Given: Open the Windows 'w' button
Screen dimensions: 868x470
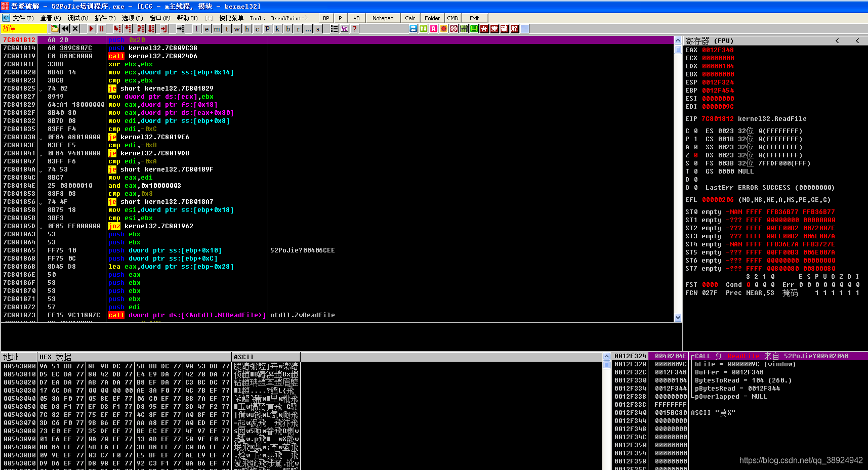Looking at the screenshot, I should pyautogui.click(x=237, y=29).
